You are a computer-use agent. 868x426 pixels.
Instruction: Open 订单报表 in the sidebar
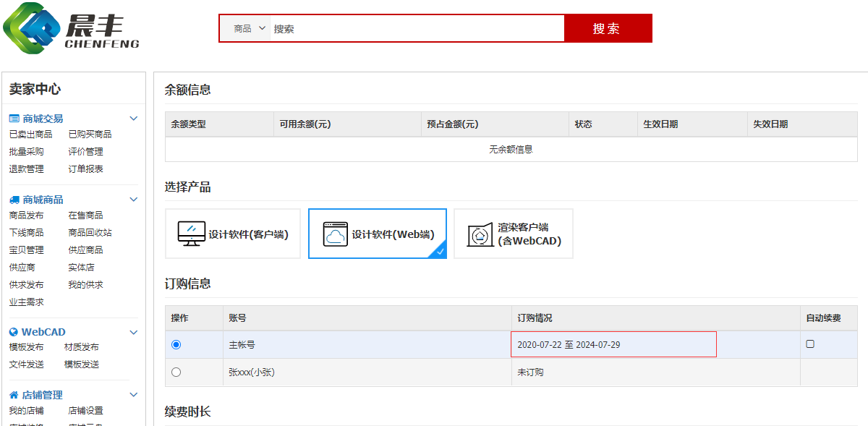click(85, 169)
